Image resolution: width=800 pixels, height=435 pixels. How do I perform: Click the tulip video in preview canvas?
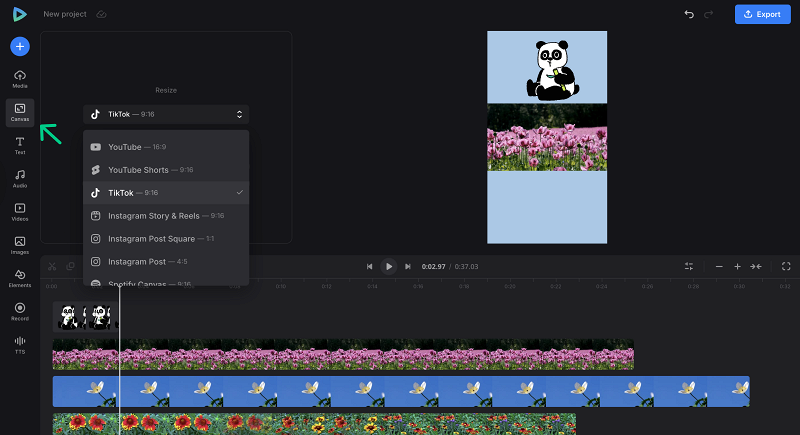click(547, 137)
